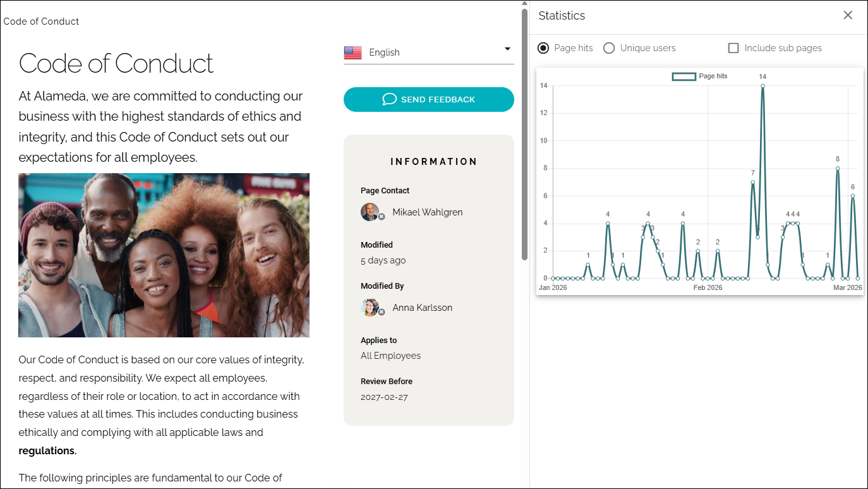Click the 'Jan 2026' axis label
868x489 pixels.
(x=553, y=287)
